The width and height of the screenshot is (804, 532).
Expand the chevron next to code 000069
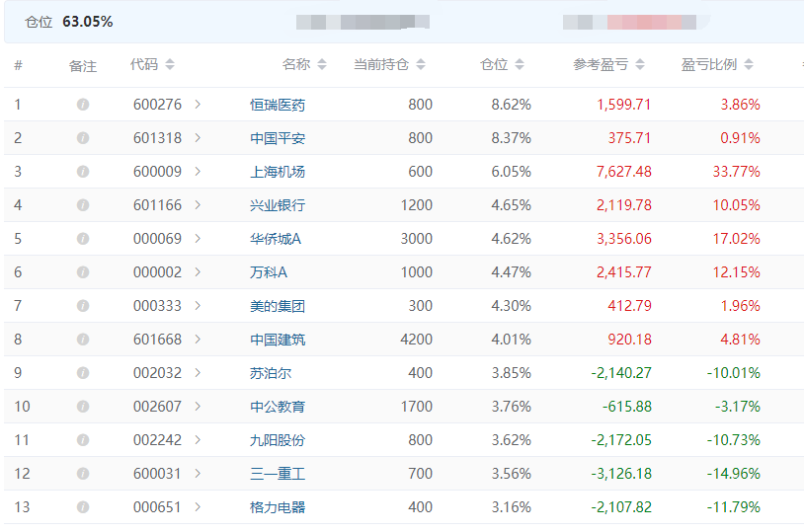tap(198, 239)
